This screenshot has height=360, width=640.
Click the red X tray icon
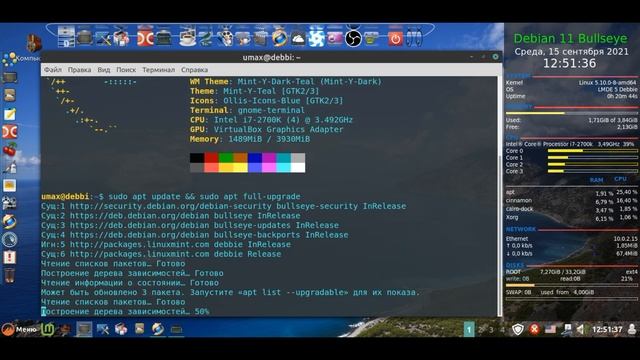coord(534,329)
